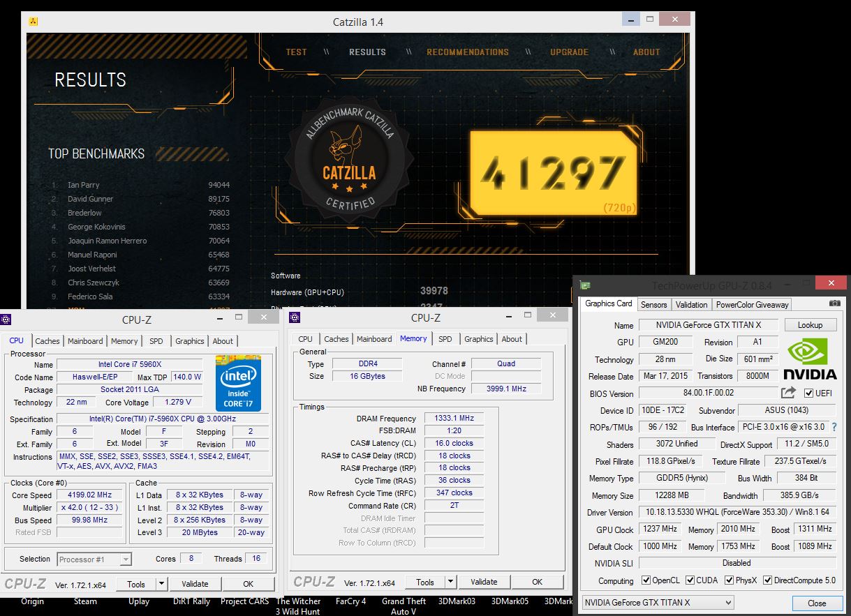Click the Witcher 3 Wild Hunt shortcut label
Image resolution: width=851 pixels, height=616 pixels.
coord(298,606)
